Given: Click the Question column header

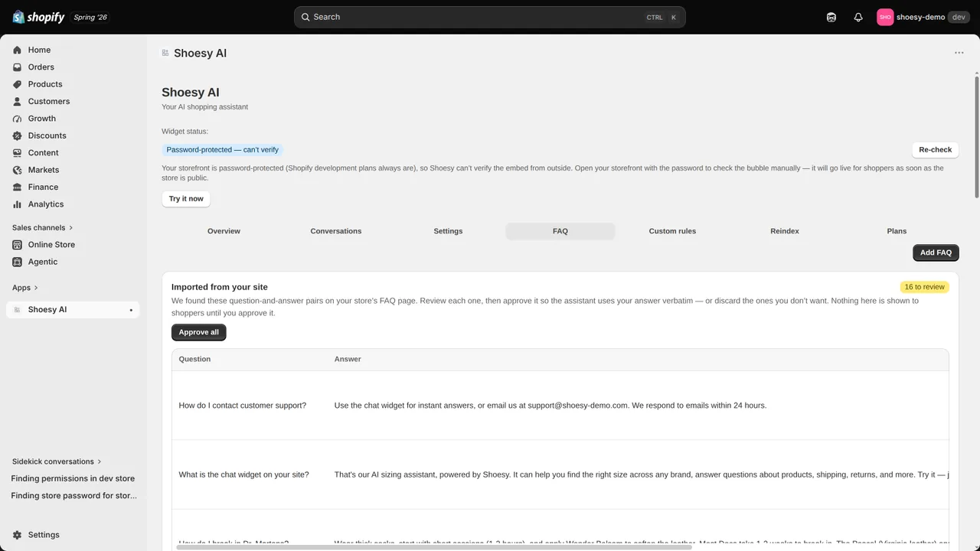Looking at the screenshot, I should click(x=194, y=359).
